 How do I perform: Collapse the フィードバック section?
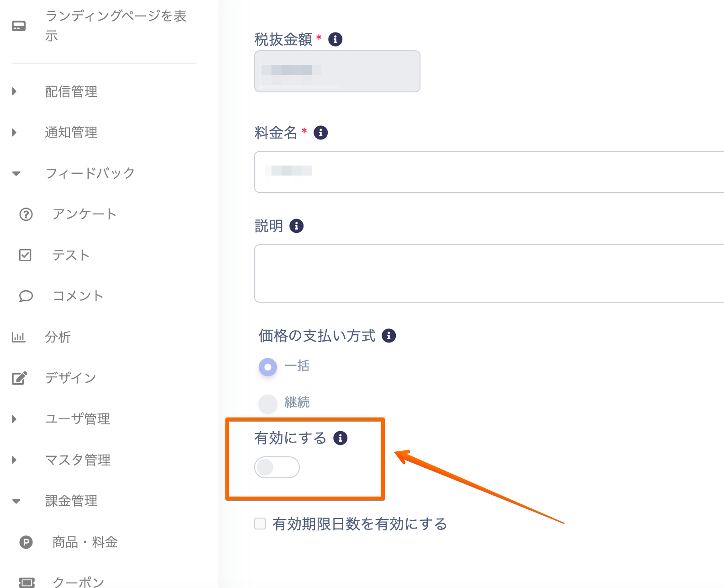(x=16, y=173)
